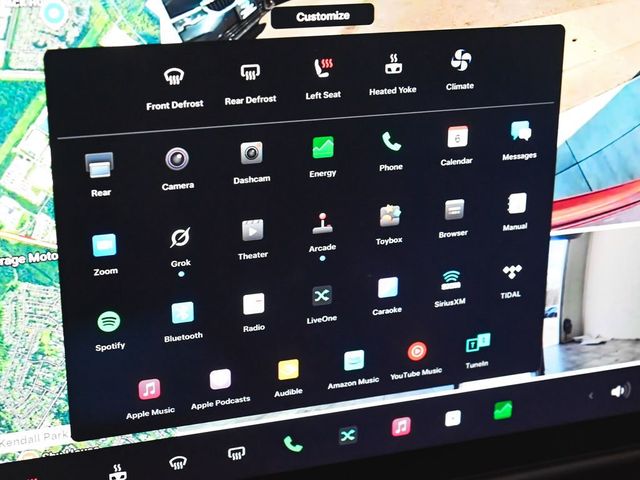Open the Amazon Music app
Image resolution: width=640 pixels, height=480 pixels.
point(354,360)
